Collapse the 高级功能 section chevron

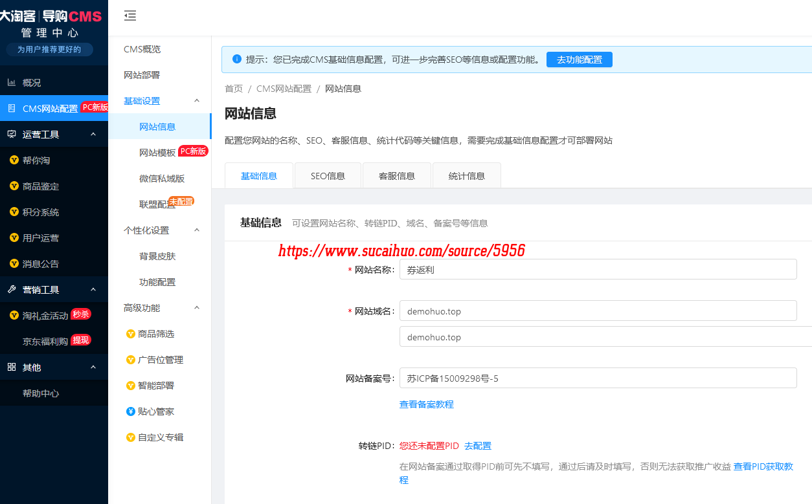click(x=197, y=308)
